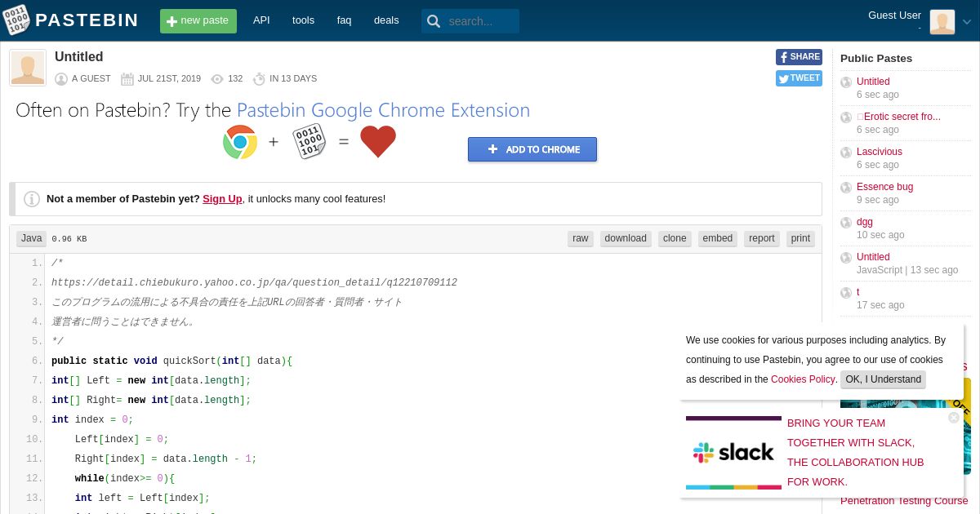Viewport: 980px width, 514px height.
Task: Open the Essence bug public paste
Action: pos(884,187)
